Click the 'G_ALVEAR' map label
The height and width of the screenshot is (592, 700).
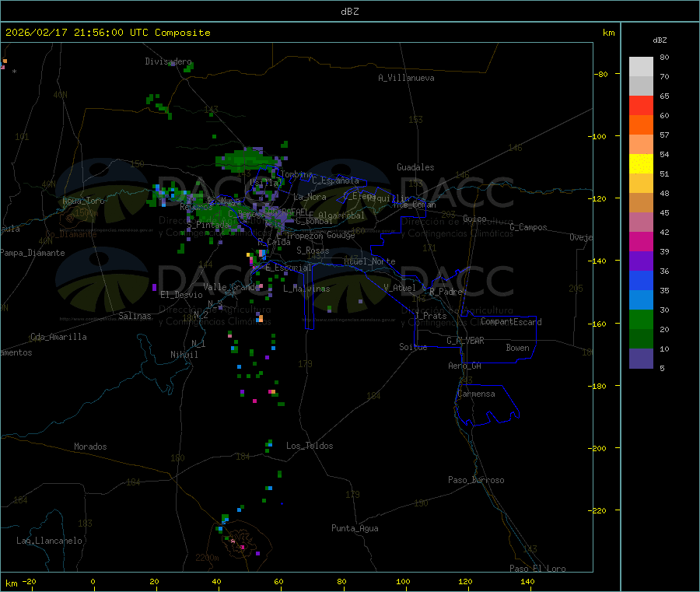465,341
